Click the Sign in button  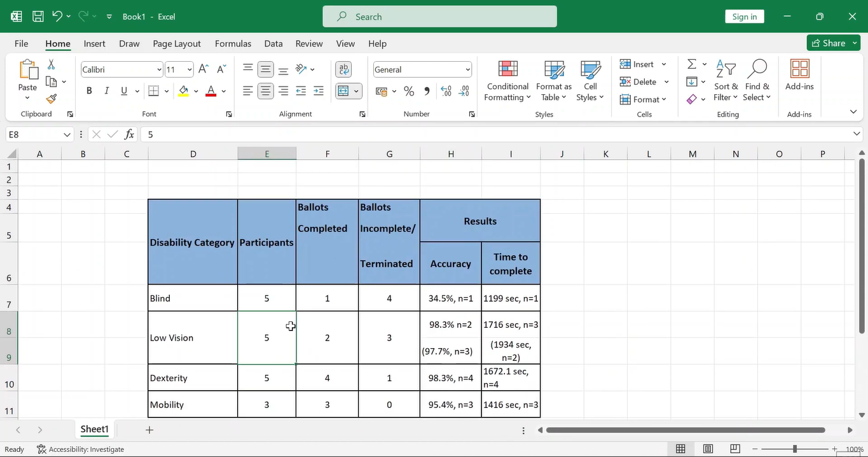[x=745, y=17]
